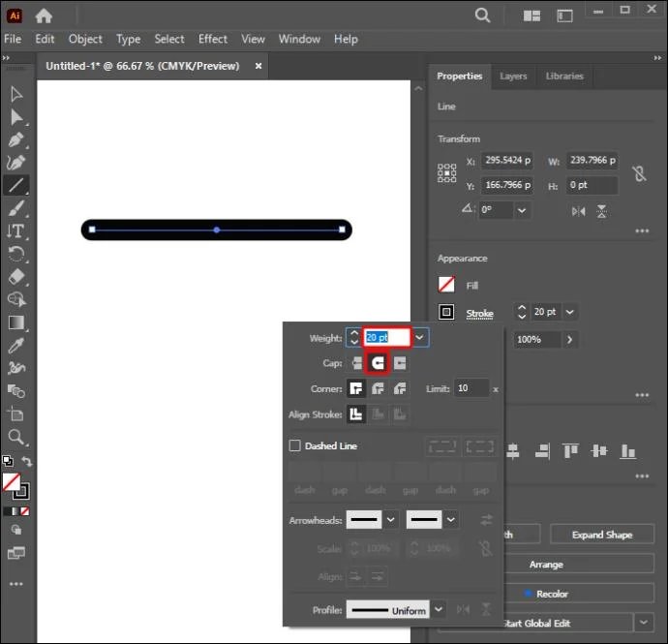Viewport: 668px width, 644px height.
Task: Open the search magnifier at top
Action: click(x=482, y=15)
